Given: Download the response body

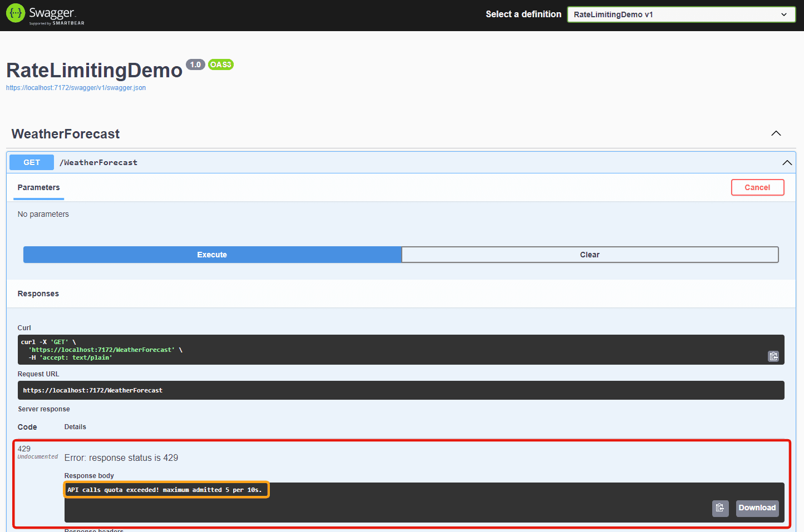Looking at the screenshot, I should coord(757,508).
